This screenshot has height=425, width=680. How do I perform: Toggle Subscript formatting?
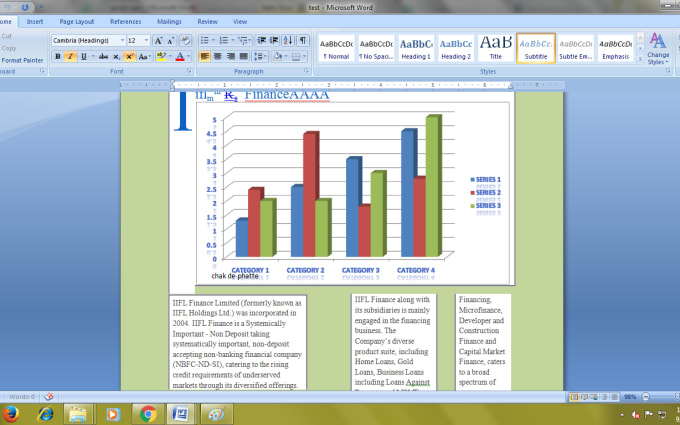[x=116, y=56]
